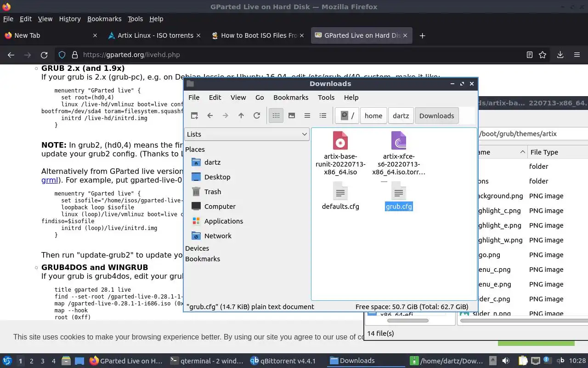Open Firefox downloads panel

[560, 55]
